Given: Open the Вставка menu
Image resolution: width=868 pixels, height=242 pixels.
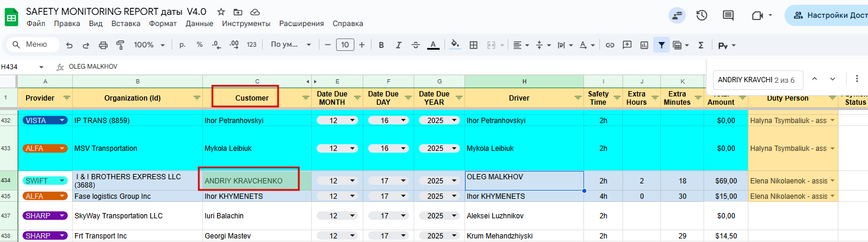Looking at the screenshot, I should point(125,24).
